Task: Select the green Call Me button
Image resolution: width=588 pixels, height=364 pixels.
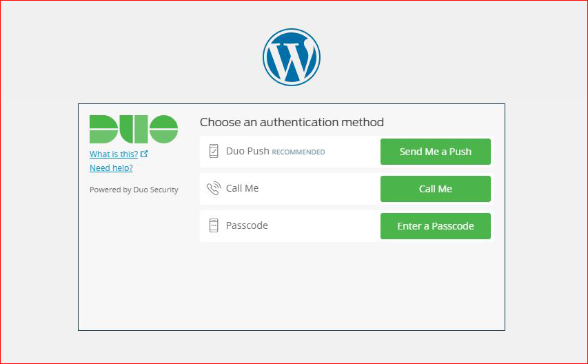Action: pos(436,189)
